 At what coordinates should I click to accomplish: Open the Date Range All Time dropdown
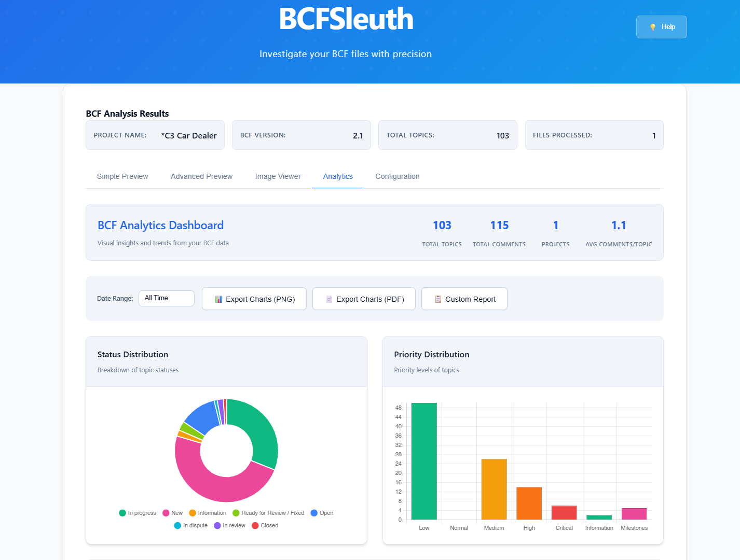(x=167, y=298)
